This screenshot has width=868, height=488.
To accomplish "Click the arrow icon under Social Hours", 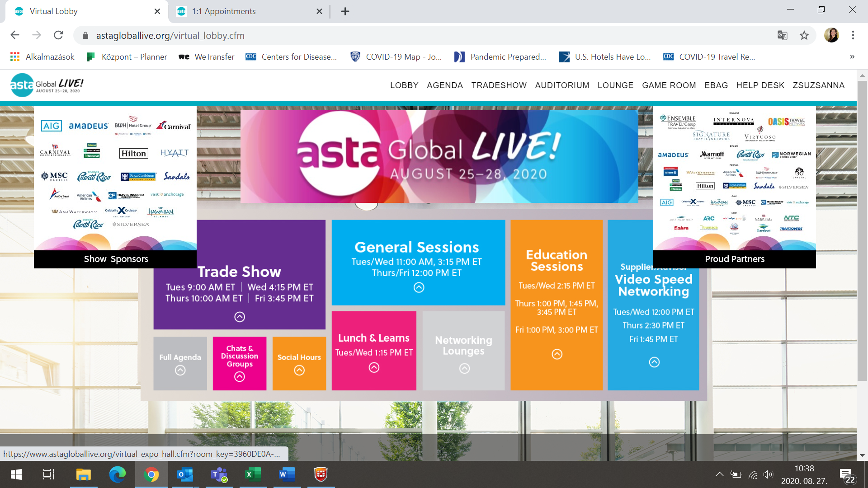I will (299, 371).
